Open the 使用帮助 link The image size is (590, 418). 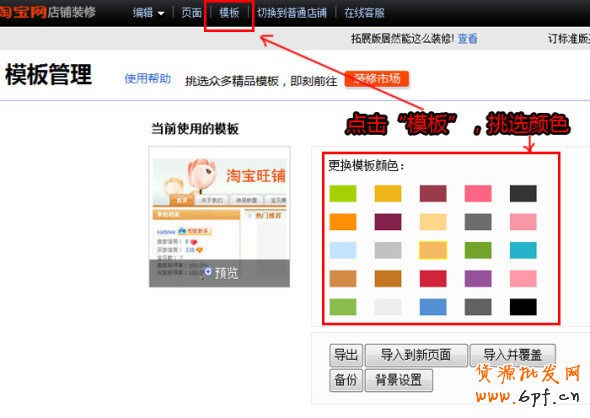coord(148,79)
